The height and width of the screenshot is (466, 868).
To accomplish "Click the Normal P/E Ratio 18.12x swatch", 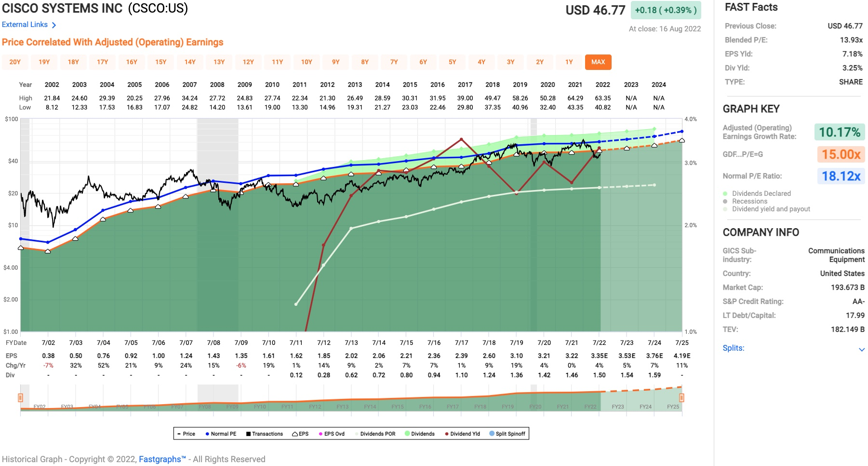I will (841, 176).
